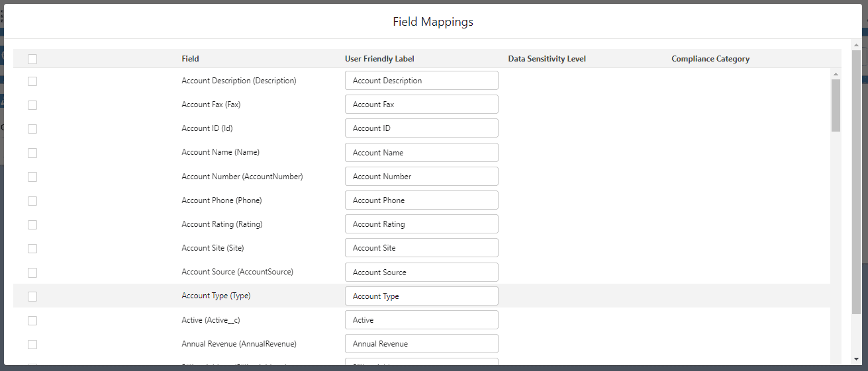Check the Account Phone row checkbox

32,200
